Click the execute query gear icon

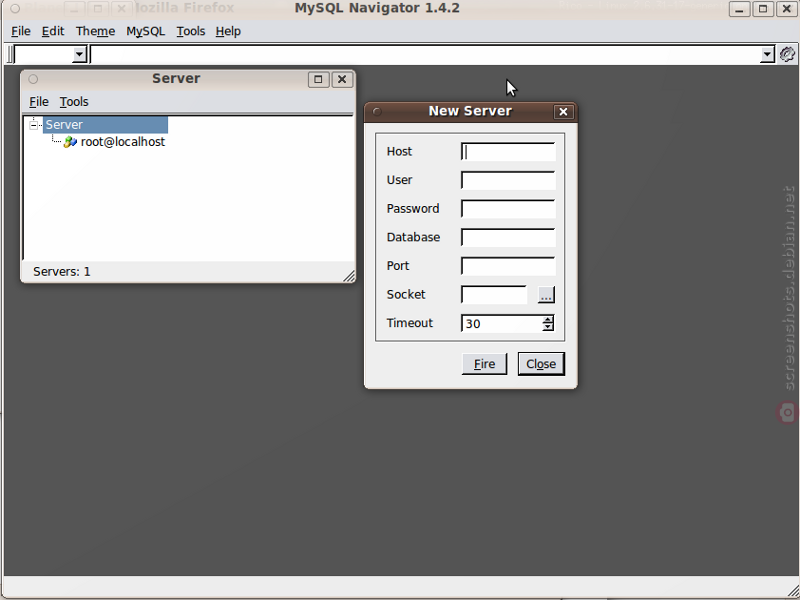pyautogui.click(x=787, y=54)
